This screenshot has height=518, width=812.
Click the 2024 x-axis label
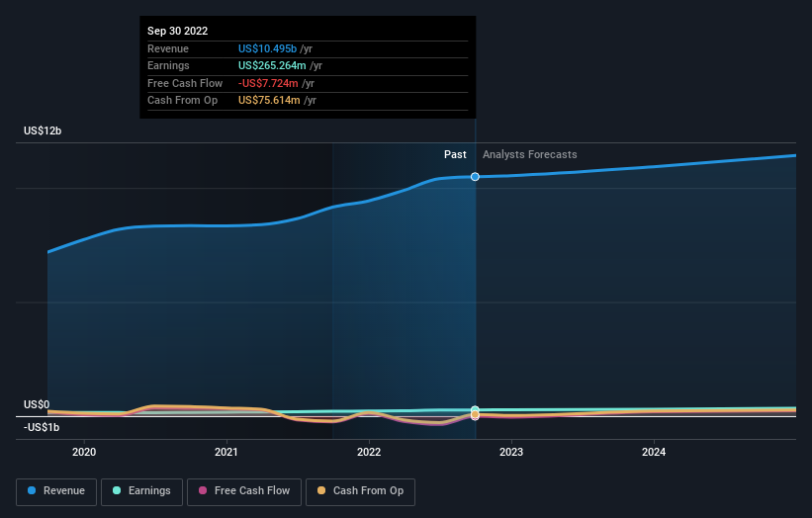point(654,453)
